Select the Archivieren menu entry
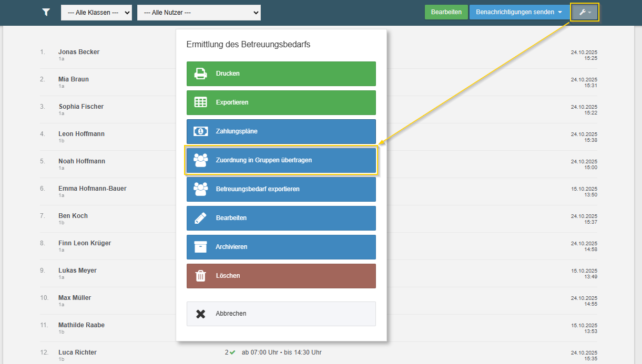The height and width of the screenshot is (364, 642). tap(281, 247)
